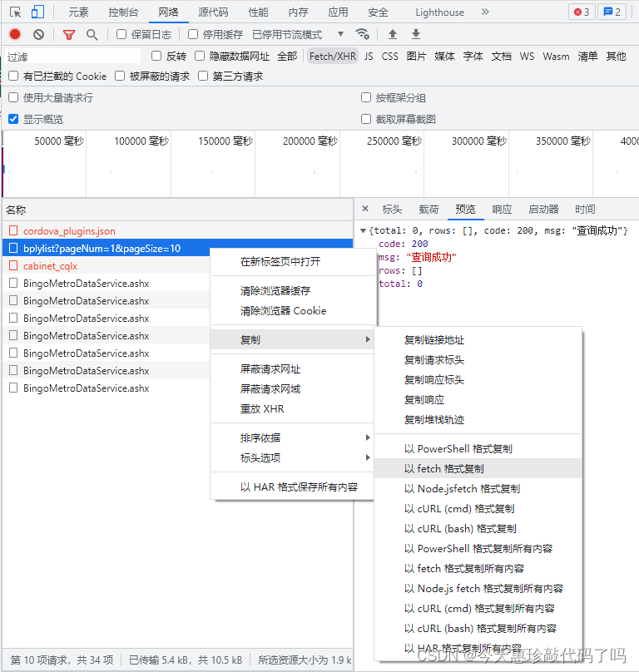639x672 pixels.
Task: Open the 时间 details tab
Action: 585,209
